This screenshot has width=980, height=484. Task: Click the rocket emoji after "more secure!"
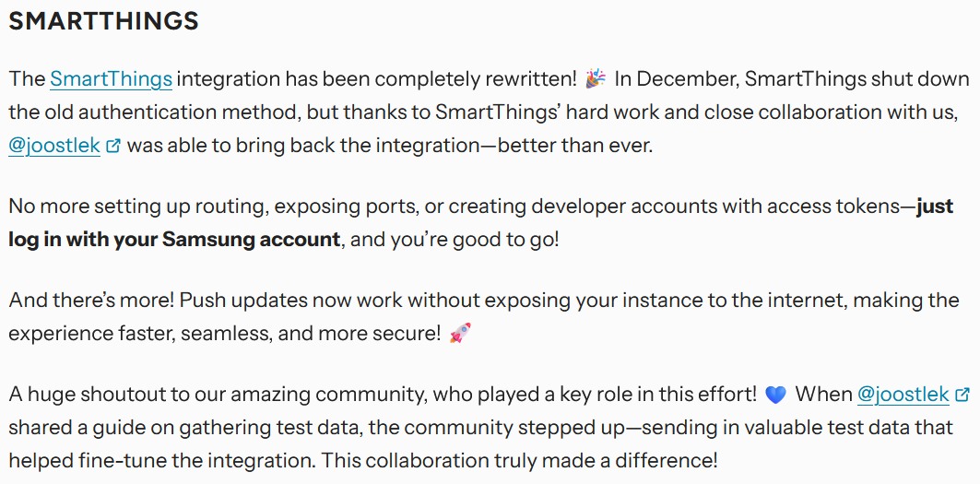[461, 334]
